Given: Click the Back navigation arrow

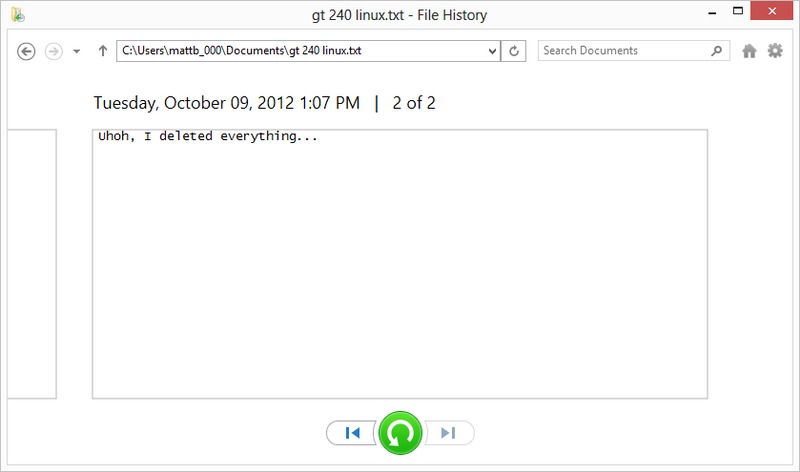Looking at the screenshot, I should 27,51.
